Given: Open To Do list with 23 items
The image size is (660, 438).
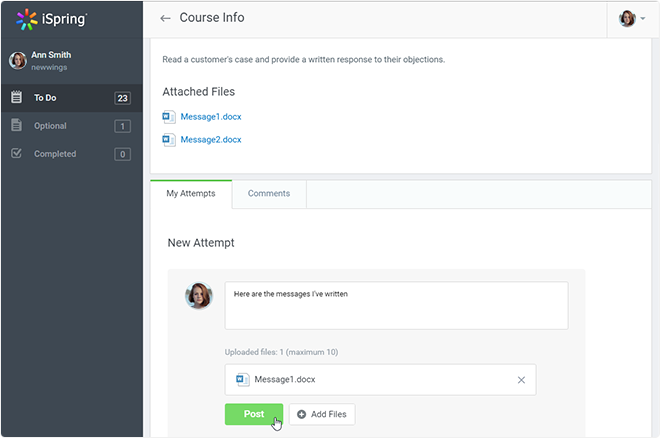Looking at the screenshot, I should point(72,98).
